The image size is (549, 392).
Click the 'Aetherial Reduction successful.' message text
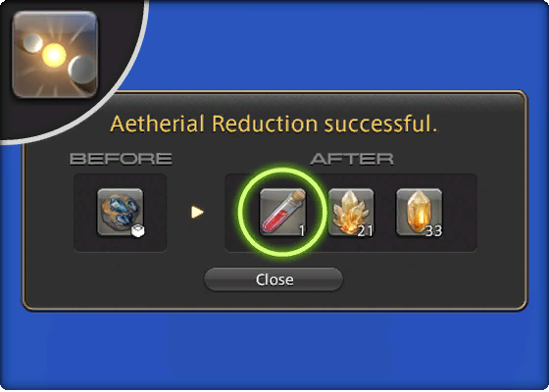pyautogui.click(x=274, y=123)
